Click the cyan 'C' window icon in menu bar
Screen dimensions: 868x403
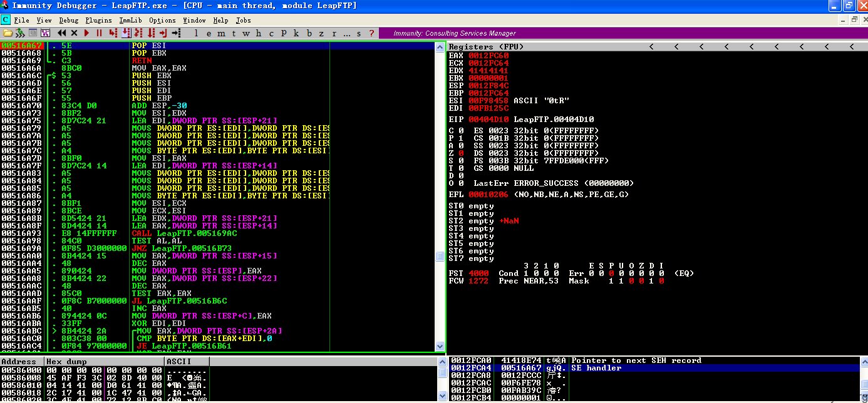pos(6,20)
